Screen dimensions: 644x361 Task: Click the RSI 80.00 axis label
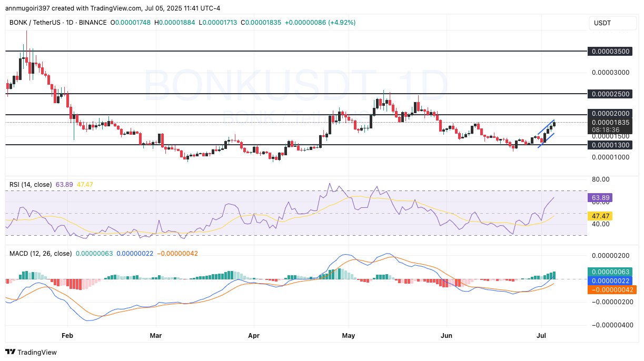pos(600,179)
